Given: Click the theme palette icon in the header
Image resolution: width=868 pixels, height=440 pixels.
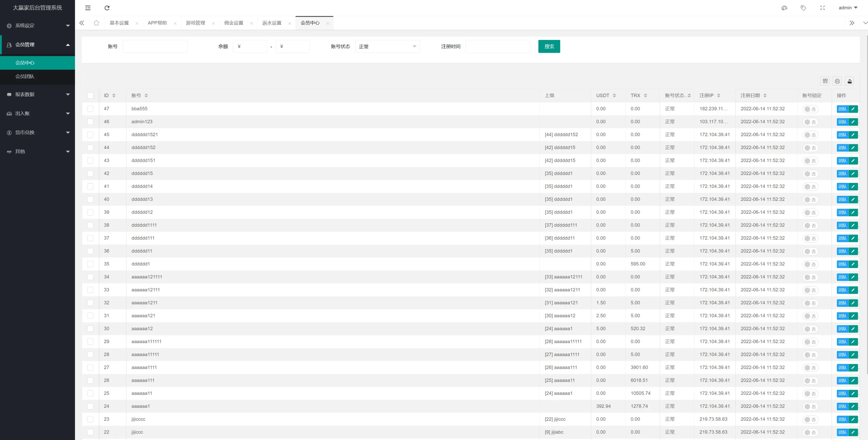Looking at the screenshot, I should (784, 7).
